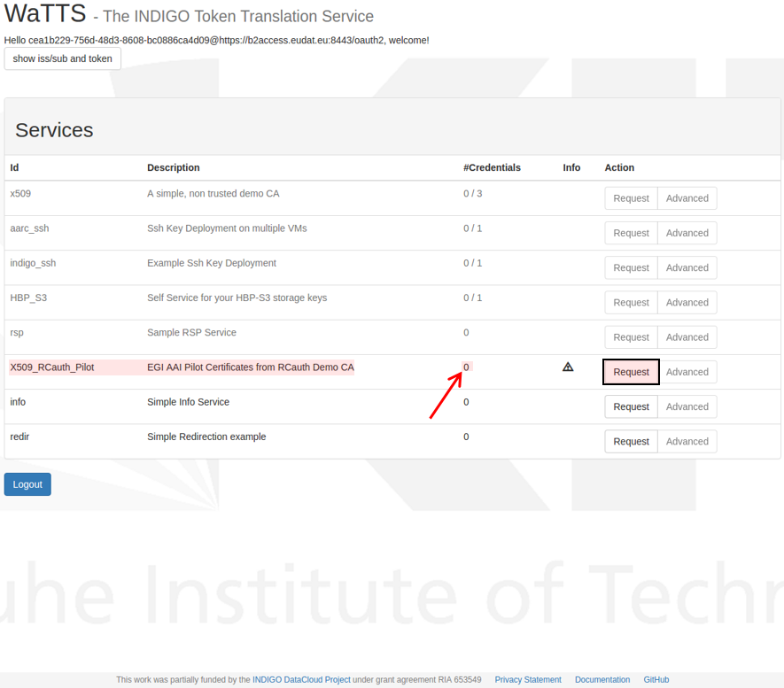Open Advanced options for indigo_ssh
Screen dimensions: 784x688
click(x=687, y=267)
